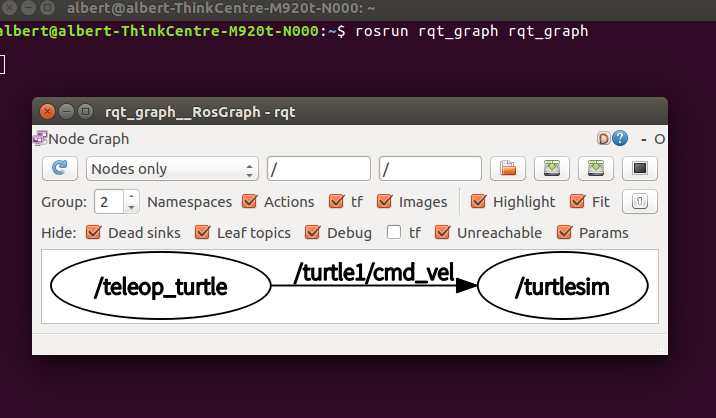This screenshot has height=418, width=716.
Task: Uncheck Hide Debug
Action: point(312,232)
